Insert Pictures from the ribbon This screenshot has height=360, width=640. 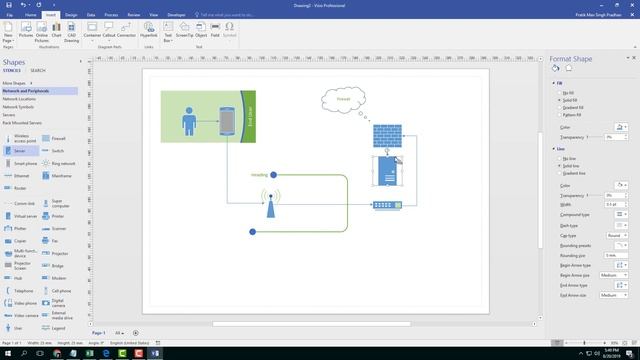coord(26,30)
